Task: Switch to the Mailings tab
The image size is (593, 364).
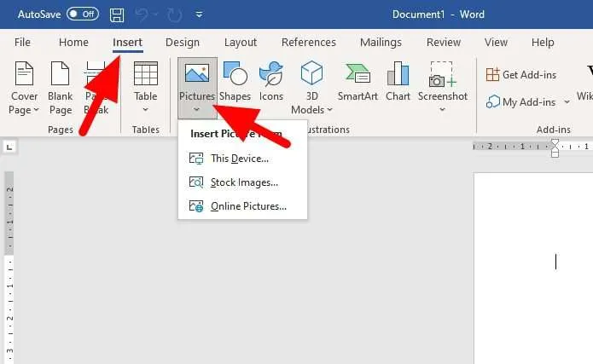Action: [x=381, y=43]
